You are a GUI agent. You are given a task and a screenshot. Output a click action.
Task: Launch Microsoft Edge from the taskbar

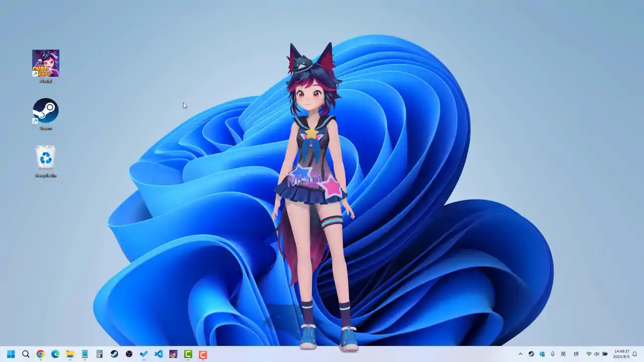click(55, 354)
